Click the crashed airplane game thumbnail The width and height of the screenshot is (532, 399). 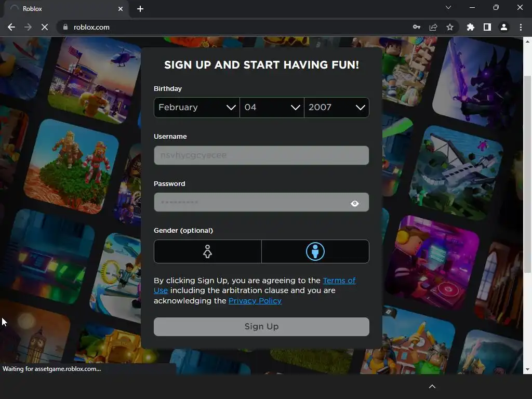[x=456, y=174]
